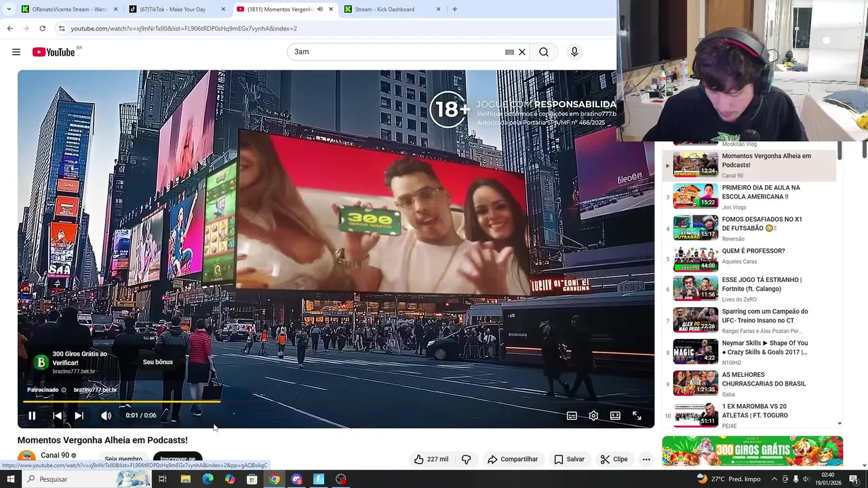
Task: Click the Patrocinado info icon
Action: (64, 390)
